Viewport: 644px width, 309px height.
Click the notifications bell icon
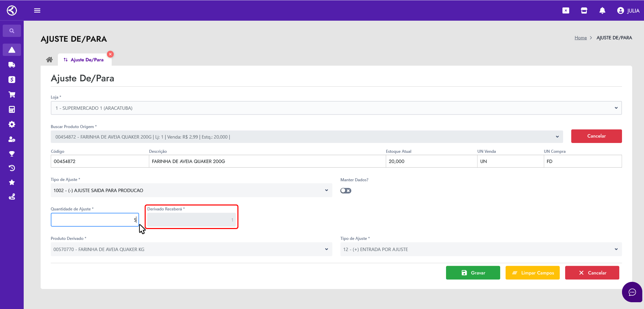602,11
